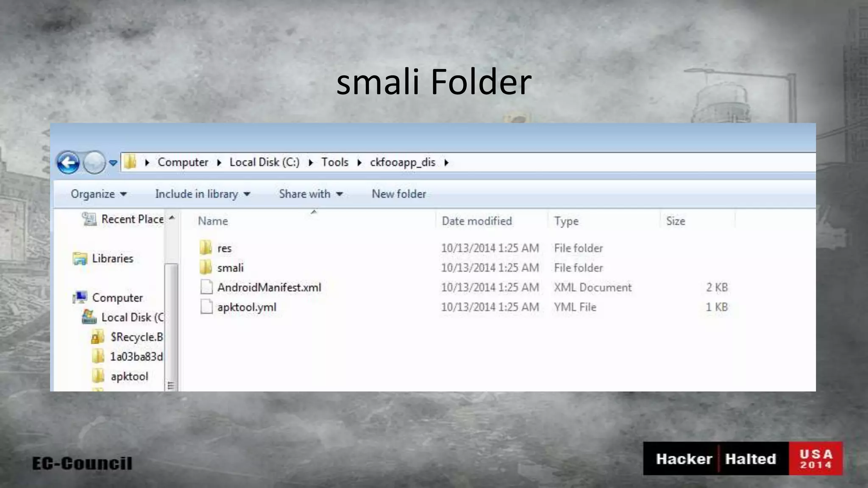Sort files by Date modified column
Image resolution: width=868 pixels, height=488 pixels.
coord(477,221)
